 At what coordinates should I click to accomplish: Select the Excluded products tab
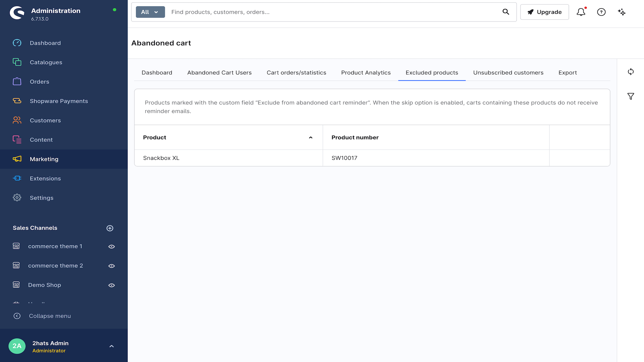[x=432, y=73]
